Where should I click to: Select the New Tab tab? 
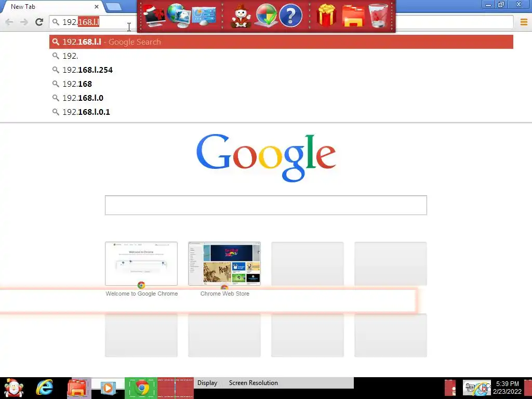coord(51,6)
